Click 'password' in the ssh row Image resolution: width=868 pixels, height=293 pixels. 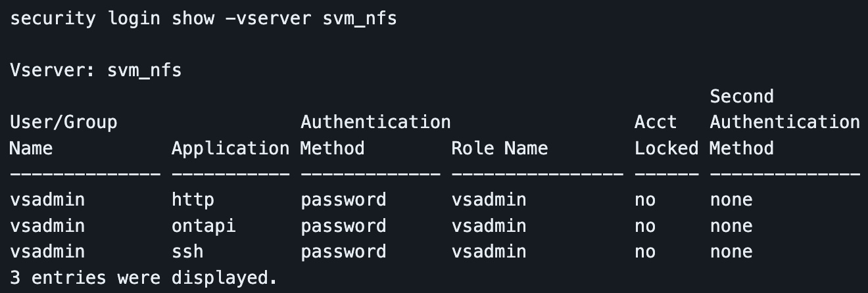click(343, 252)
